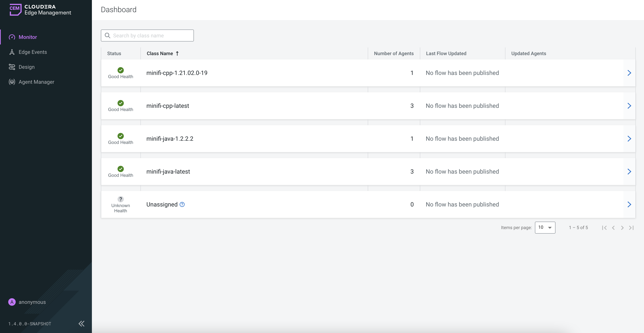Open the Edge Events menu item
Image resolution: width=644 pixels, height=333 pixels.
pyautogui.click(x=33, y=52)
